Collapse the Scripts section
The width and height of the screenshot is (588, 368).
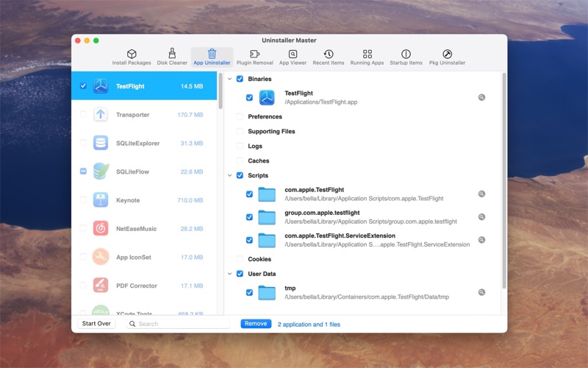click(230, 175)
